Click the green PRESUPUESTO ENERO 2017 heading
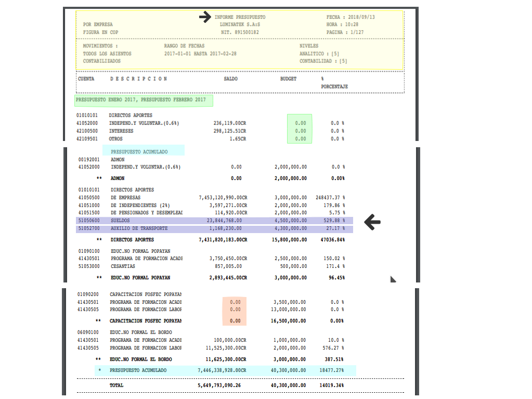 144,99
